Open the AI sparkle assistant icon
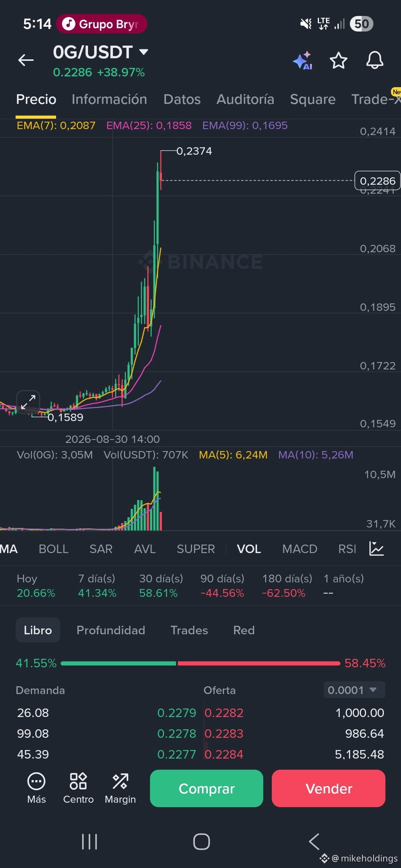The height and width of the screenshot is (868, 401). click(303, 60)
